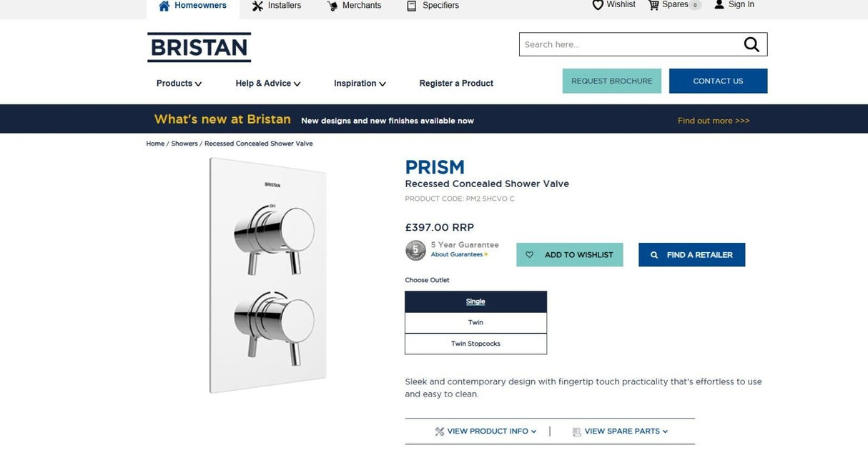
Task: Expand the Help & Advice menu
Action: (268, 84)
